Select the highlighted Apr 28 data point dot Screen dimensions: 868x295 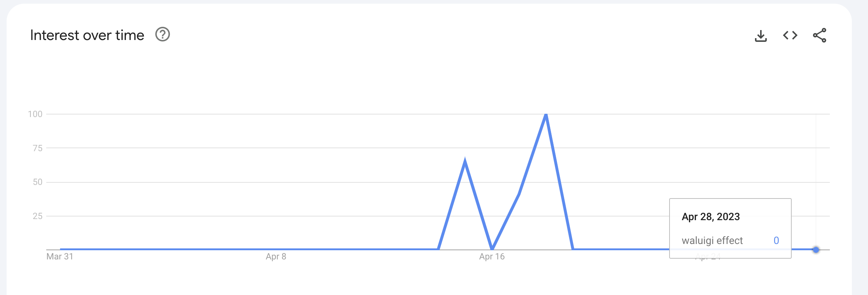click(x=816, y=250)
